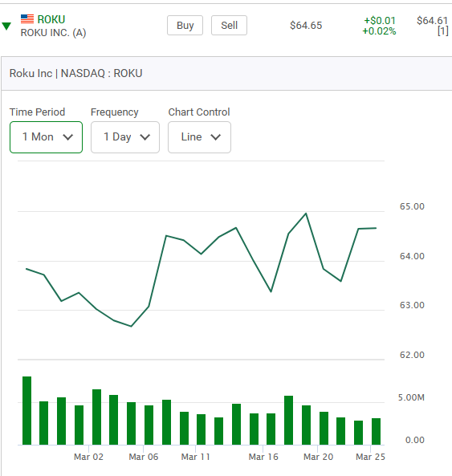This screenshot has height=476, width=452.
Task: Click the +0.02% percentage change value
Action: click(x=379, y=31)
